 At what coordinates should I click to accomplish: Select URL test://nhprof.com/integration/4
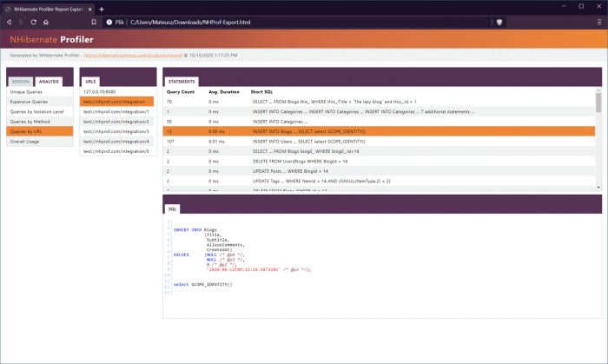[116, 142]
